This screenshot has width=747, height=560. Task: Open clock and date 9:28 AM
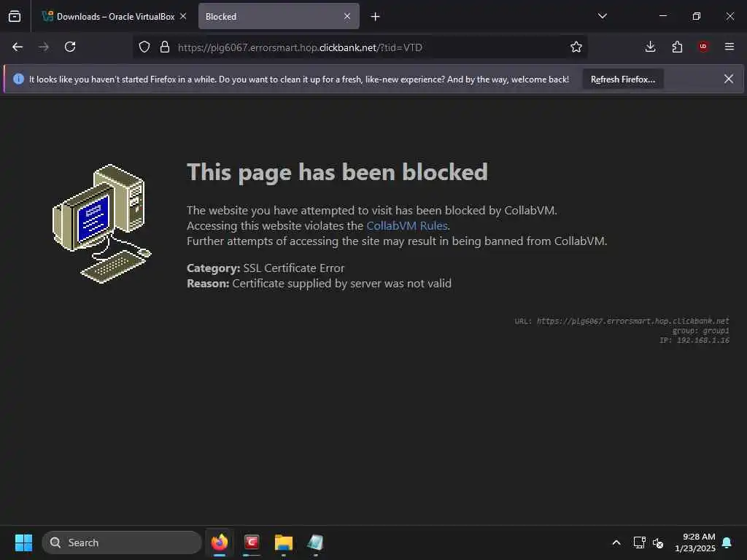695,542
